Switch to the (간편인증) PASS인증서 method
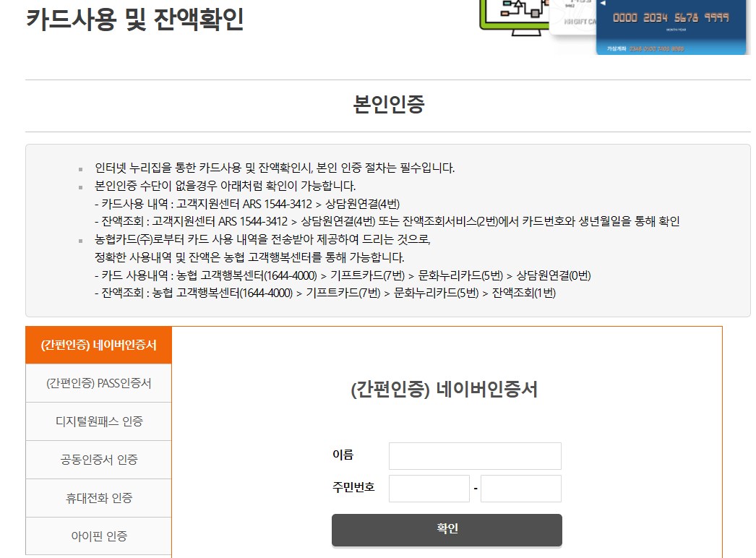This screenshot has width=756, height=558. (98, 383)
